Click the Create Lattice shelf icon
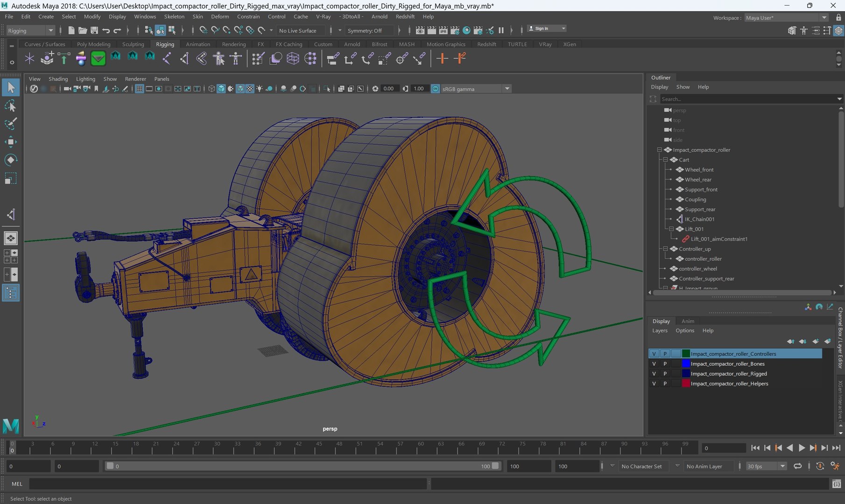The width and height of the screenshot is (845, 504). [293, 58]
